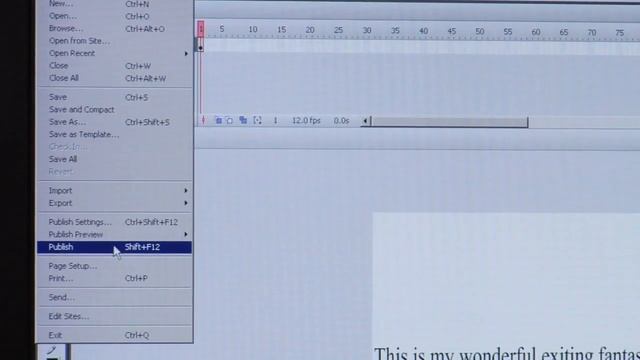This screenshot has height=360, width=640.
Task: Click the timeline horizontal scrollbar thumb
Action: (x=449, y=122)
